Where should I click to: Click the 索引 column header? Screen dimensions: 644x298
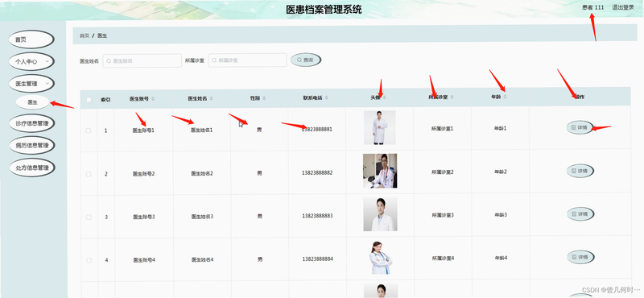click(x=105, y=100)
